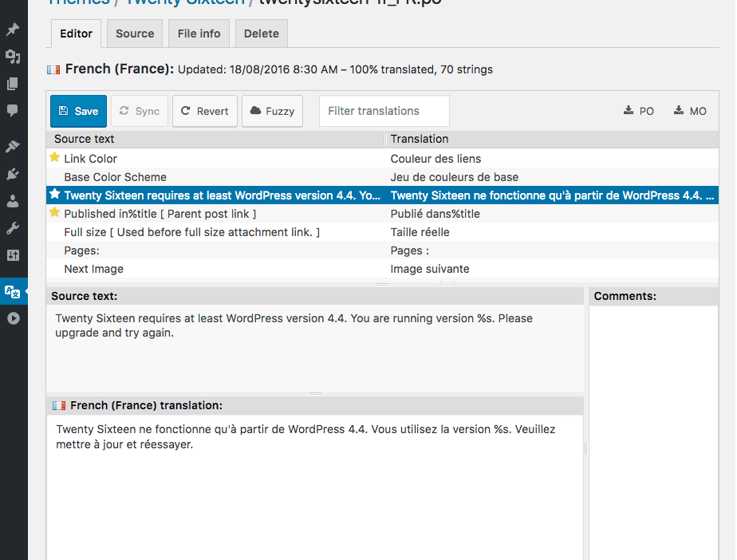Click the Themes breadcrumb link
This screenshot has height=560, width=737.
point(78,2)
